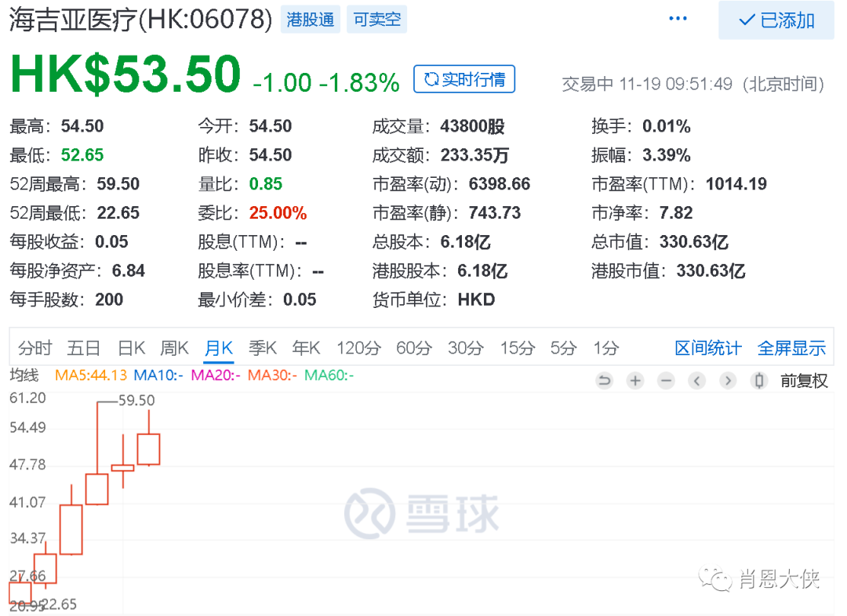Click the MA10 indicator label

tap(158, 375)
